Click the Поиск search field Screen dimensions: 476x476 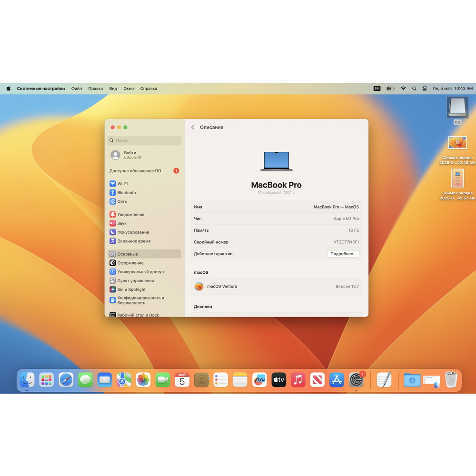[144, 140]
